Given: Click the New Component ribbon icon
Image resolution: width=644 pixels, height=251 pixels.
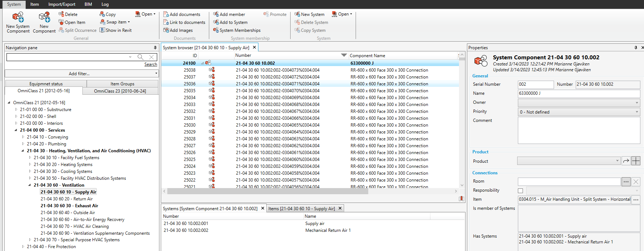Looking at the screenshot, I should [x=44, y=17].
